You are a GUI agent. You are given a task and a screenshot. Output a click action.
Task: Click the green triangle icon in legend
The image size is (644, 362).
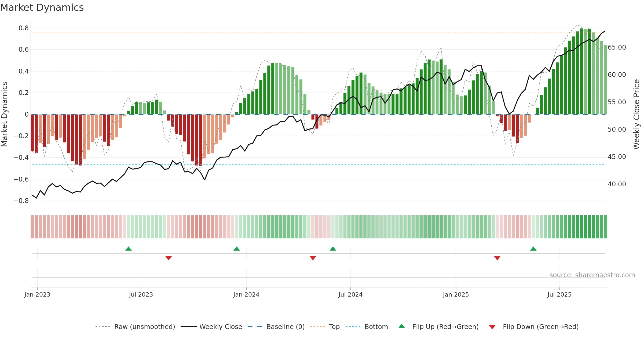tap(402, 326)
